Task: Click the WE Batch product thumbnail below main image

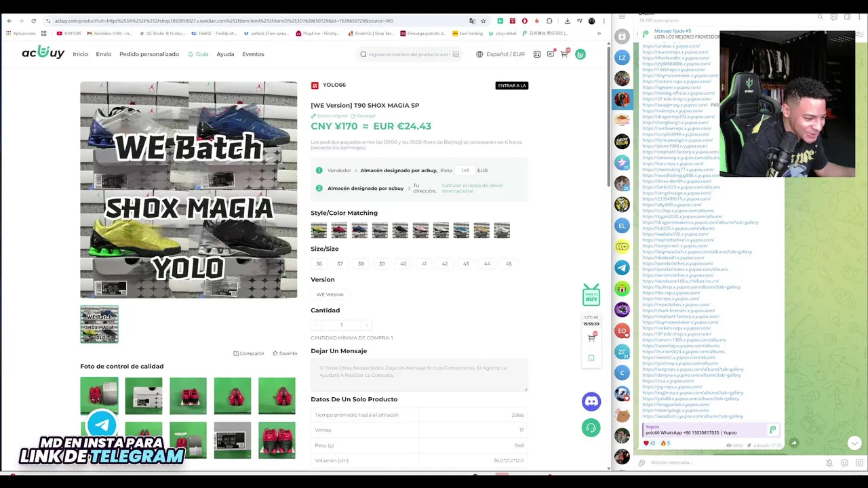Action: 99,324
